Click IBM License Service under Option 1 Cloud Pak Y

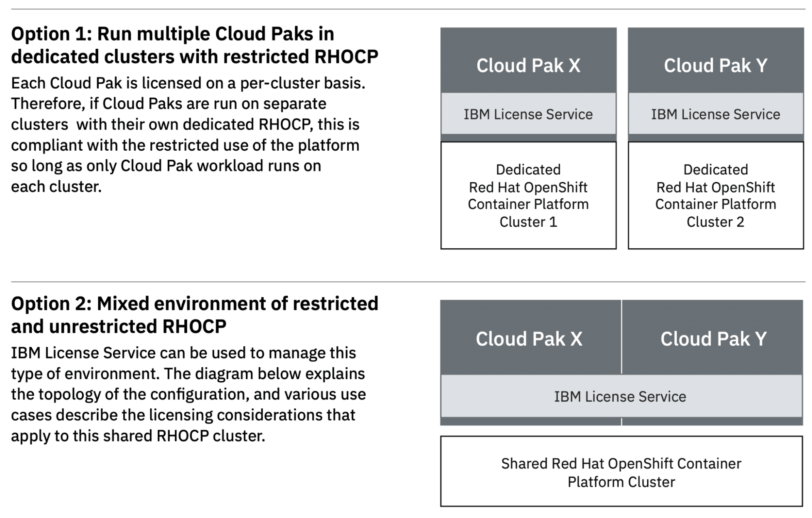point(716,114)
